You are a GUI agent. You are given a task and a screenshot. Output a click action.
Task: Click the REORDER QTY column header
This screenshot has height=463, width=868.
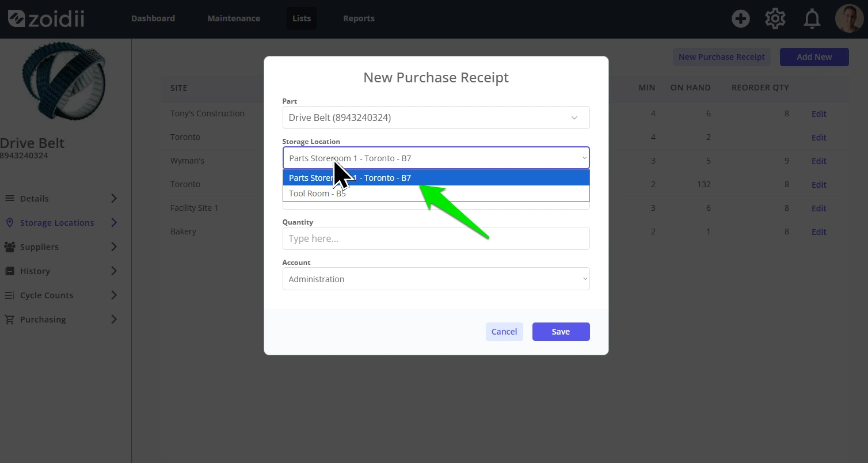tap(760, 88)
